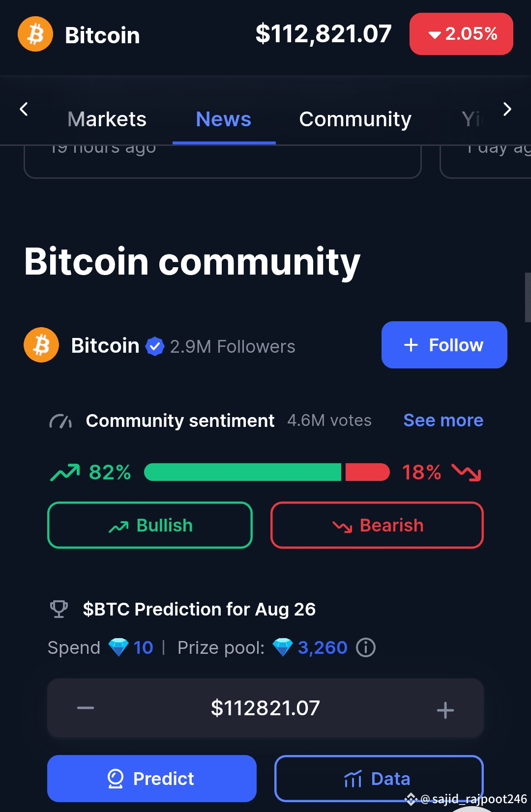Vote Bearish on Bitcoin sentiment
This screenshot has height=812, width=531.
point(377,525)
